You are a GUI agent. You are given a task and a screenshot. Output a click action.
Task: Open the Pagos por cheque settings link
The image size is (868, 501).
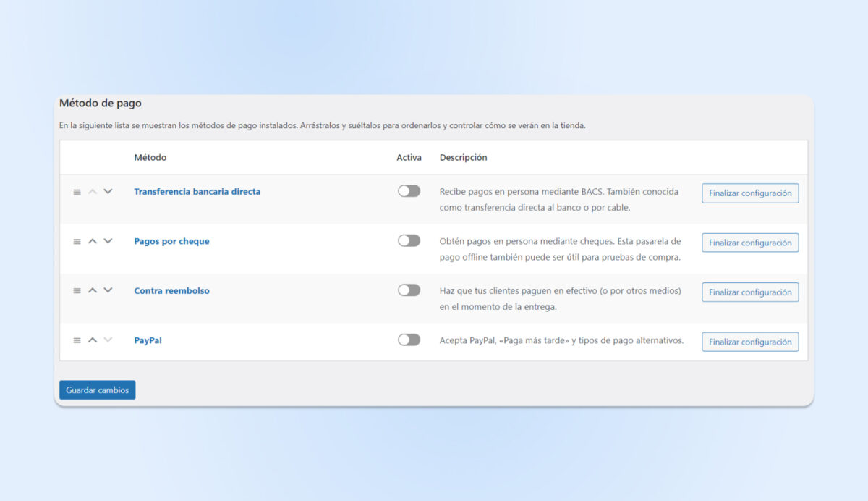tap(171, 240)
